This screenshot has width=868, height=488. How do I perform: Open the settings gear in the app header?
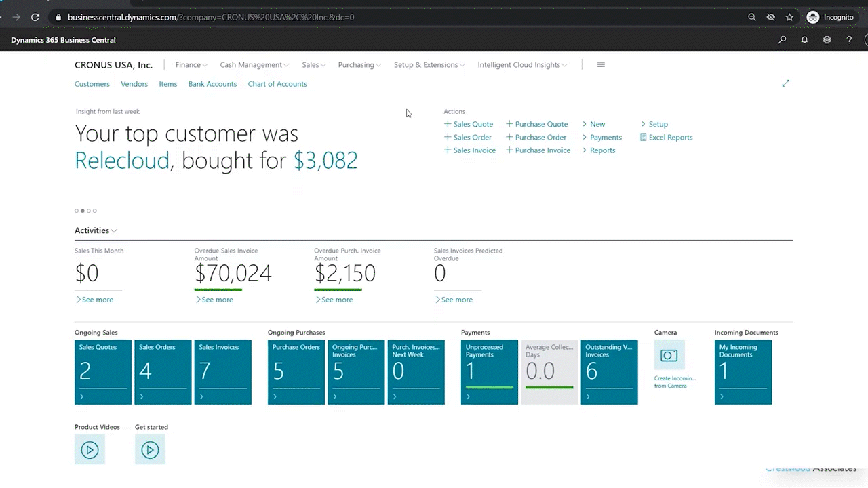[827, 40]
